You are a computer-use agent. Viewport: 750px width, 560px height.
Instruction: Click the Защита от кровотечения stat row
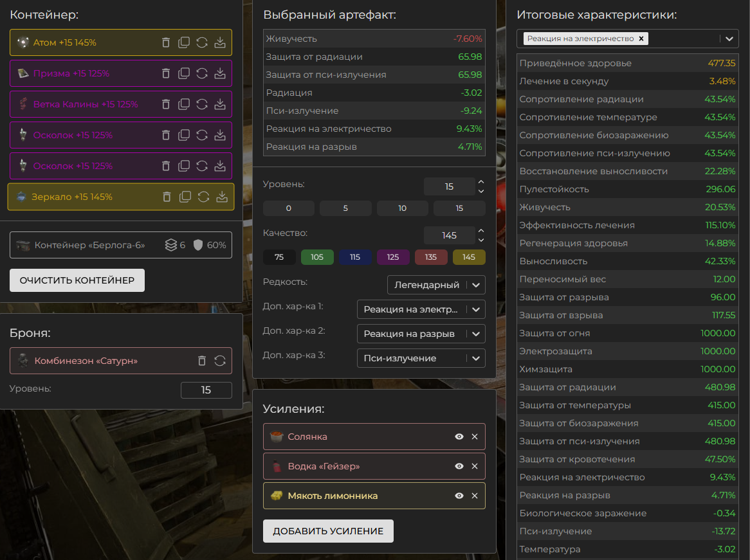(628, 460)
